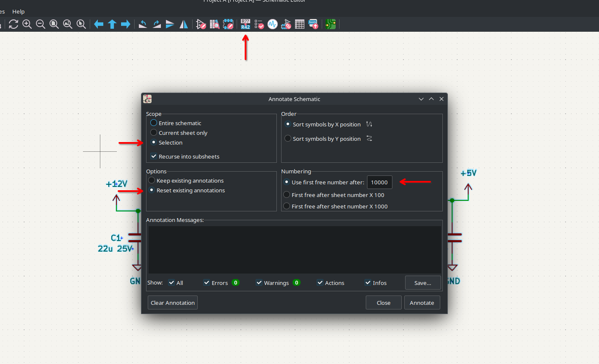Image resolution: width=599 pixels, height=364 pixels.
Task: Select the Entire schematic scope option
Action: 154,123
